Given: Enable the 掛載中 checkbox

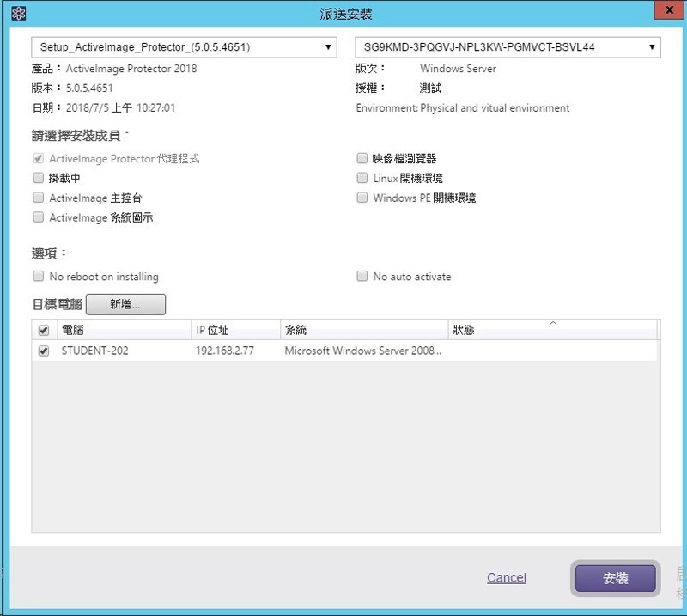Looking at the screenshot, I should click(x=39, y=178).
